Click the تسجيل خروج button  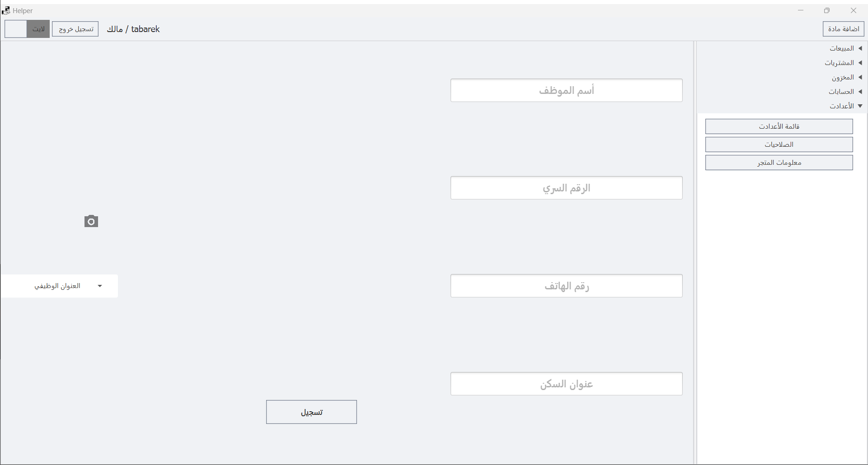pyautogui.click(x=75, y=29)
